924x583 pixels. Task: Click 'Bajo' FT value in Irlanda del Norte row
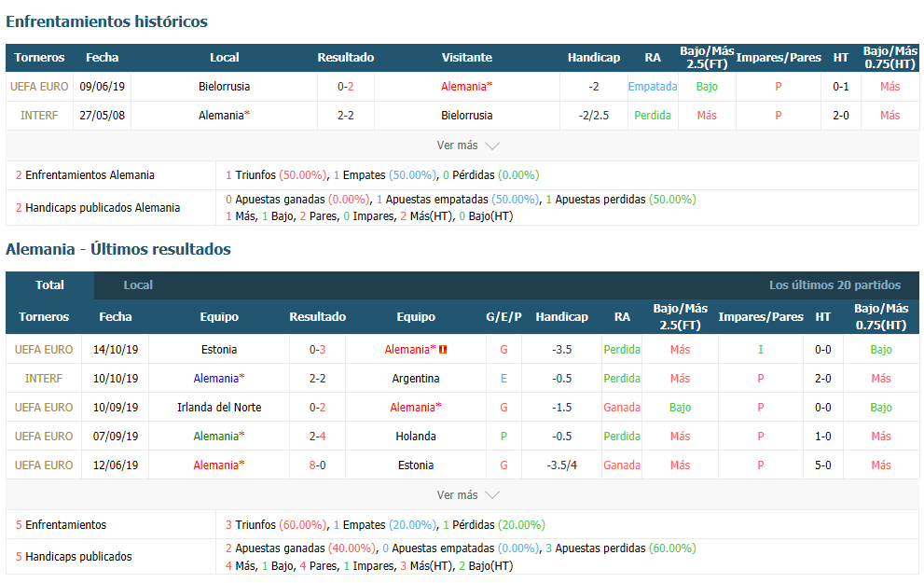point(680,408)
